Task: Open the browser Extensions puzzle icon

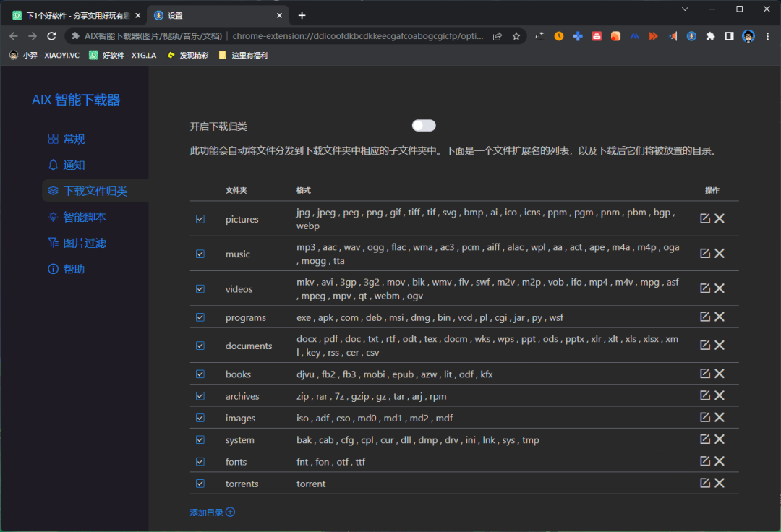Action: coord(710,36)
